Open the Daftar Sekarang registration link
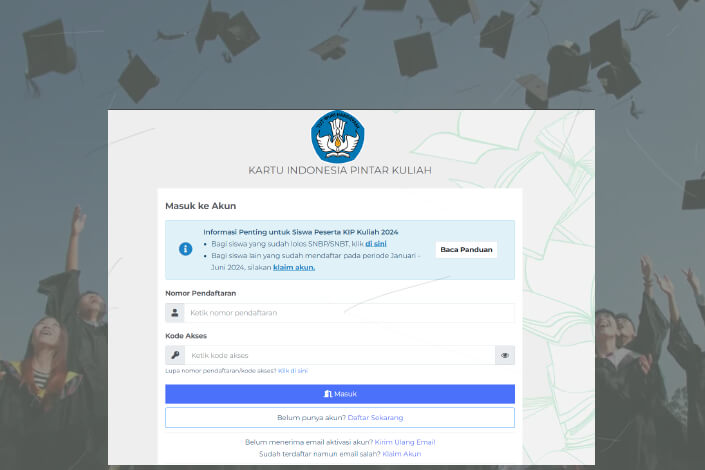705x470 pixels. pos(375,417)
